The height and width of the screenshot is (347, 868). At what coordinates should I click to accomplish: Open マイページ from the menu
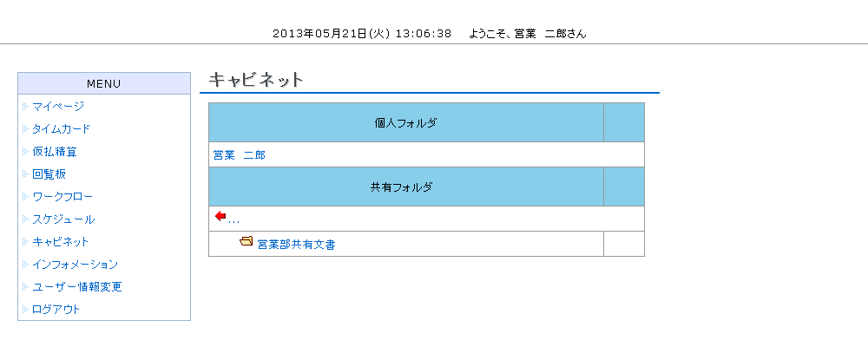(58, 106)
